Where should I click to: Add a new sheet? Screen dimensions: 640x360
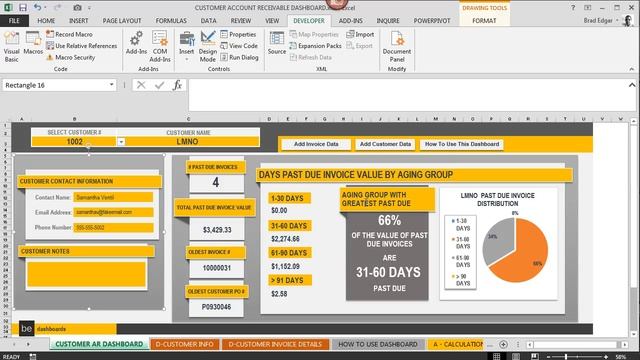[503, 344]
